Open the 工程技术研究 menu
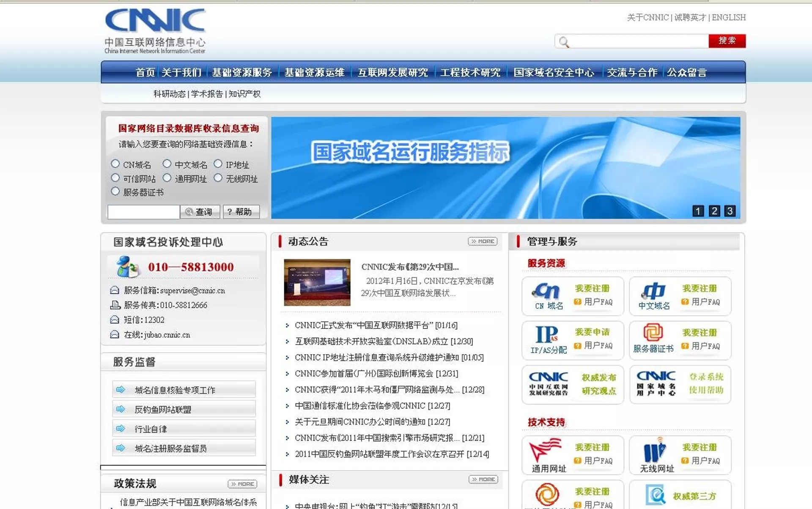The width and height of the screenshot is (812, 509). (470, 72)
